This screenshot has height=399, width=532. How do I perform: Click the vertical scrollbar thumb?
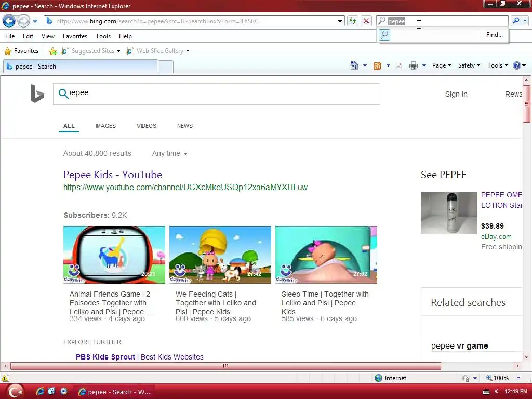click(526, 103)
